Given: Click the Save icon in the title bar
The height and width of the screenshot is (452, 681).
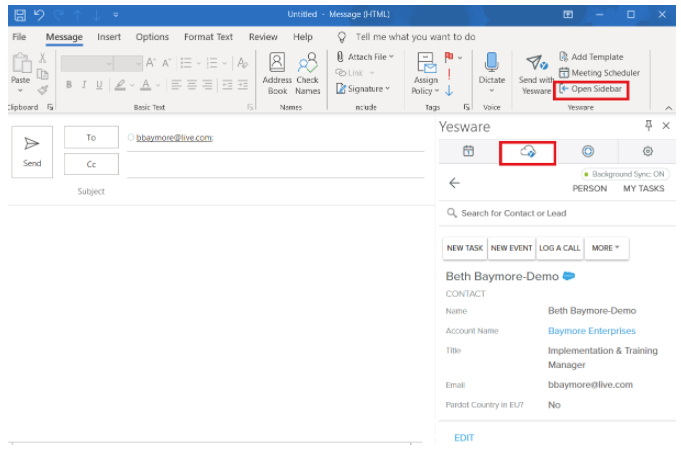Looking at the screenshot, I should click(x=20, y=14).
